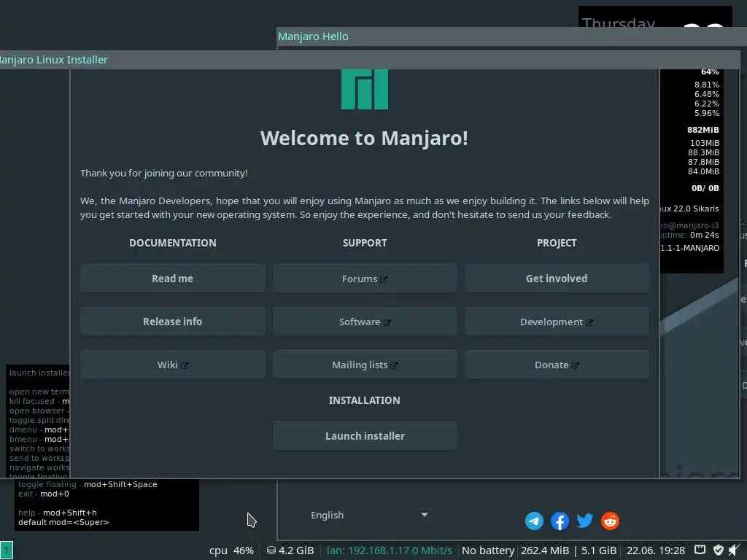Open the Reddit social link icon

(611, 521)
